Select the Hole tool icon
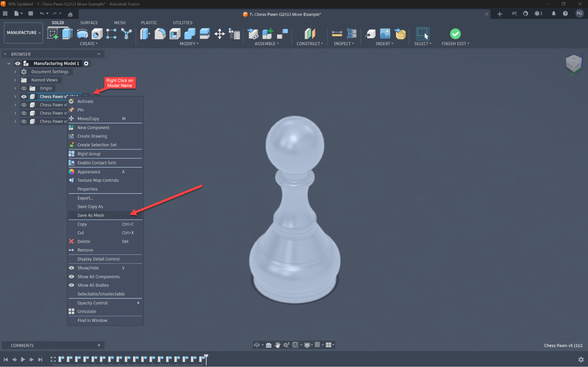The height and width of the screenshot is (367, 588). pyautogui.click(x=97, y=34)
